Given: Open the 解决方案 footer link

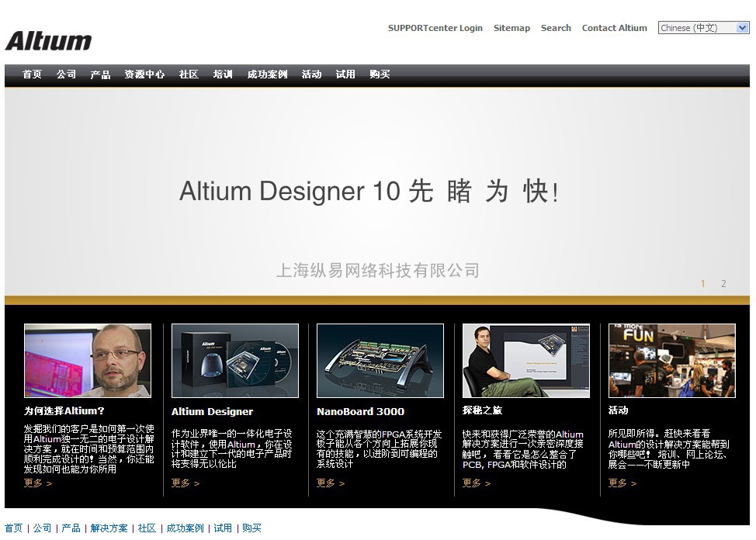Looking at the screenshot, I should coord(109,528).
